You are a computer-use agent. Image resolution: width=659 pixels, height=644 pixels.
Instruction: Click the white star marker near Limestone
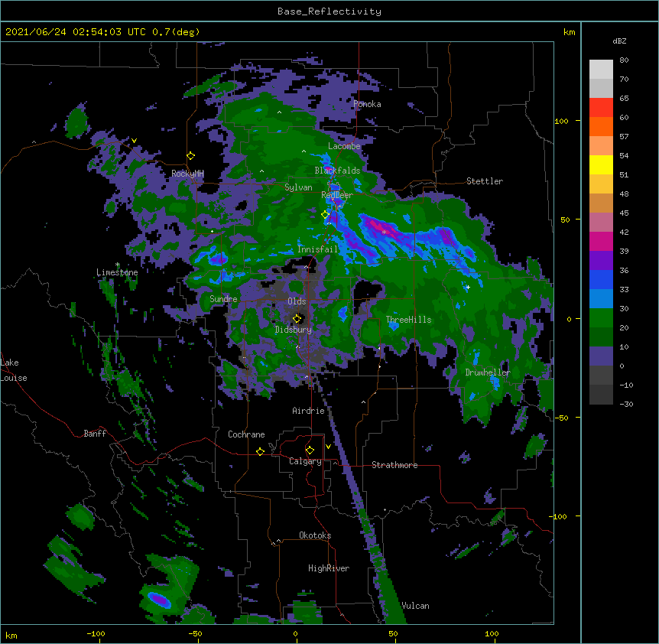point(118,265)
